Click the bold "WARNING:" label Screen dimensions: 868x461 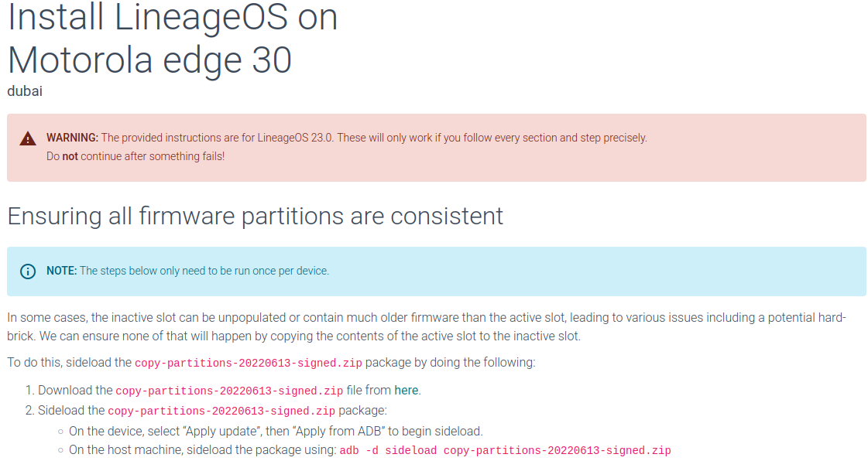point(72,138)
